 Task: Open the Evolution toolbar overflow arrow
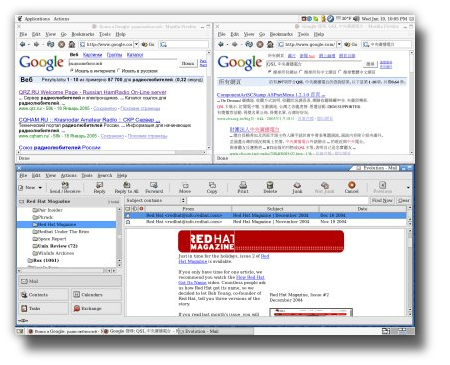408,188
